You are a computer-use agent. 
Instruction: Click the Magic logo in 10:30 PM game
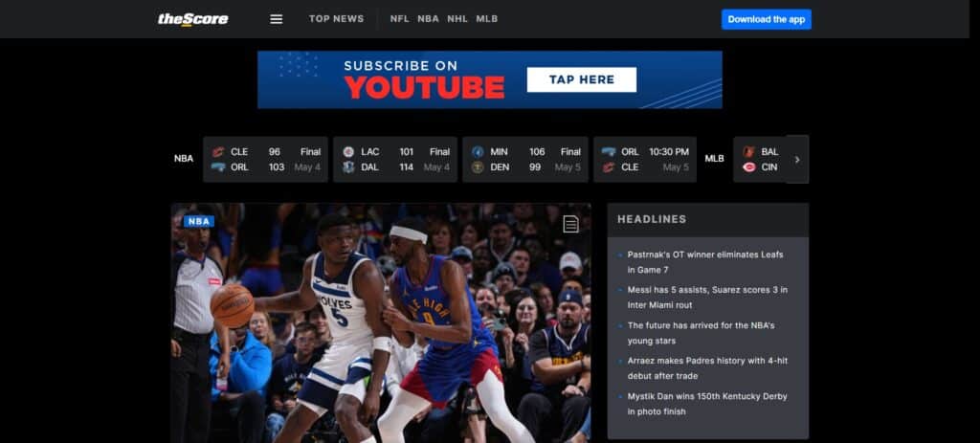click(x=608, y=152)
